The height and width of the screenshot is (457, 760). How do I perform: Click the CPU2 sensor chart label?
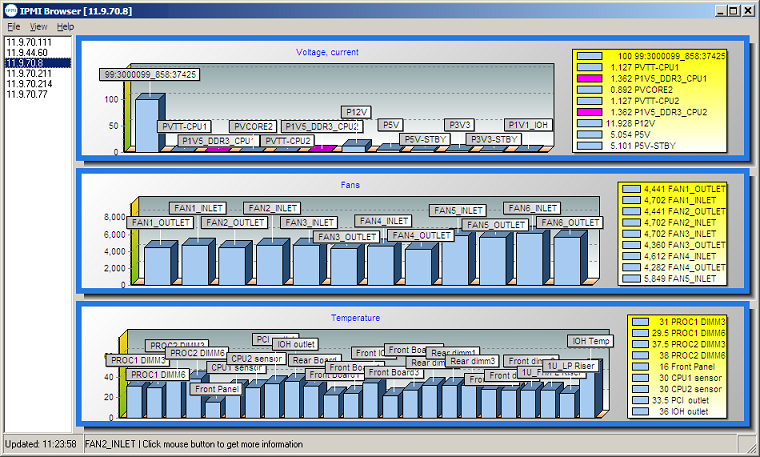[256, 359]
